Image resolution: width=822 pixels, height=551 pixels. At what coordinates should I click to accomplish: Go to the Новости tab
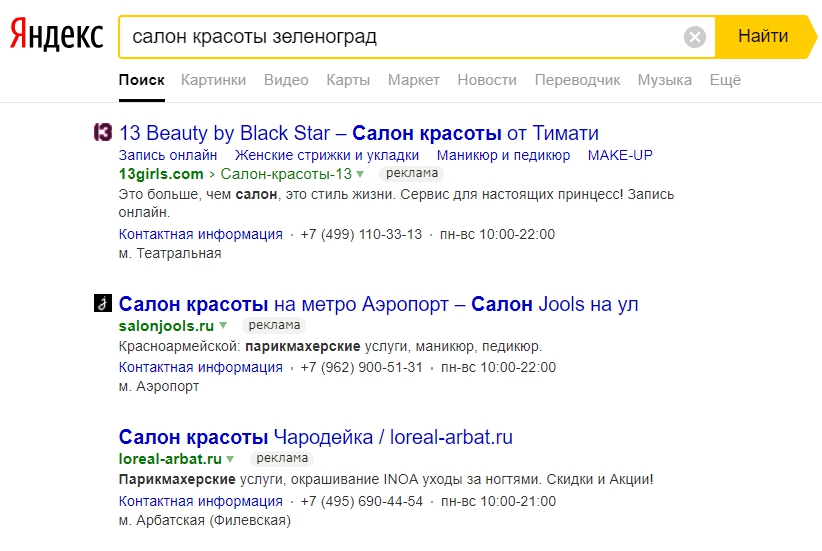pos(487,80)
